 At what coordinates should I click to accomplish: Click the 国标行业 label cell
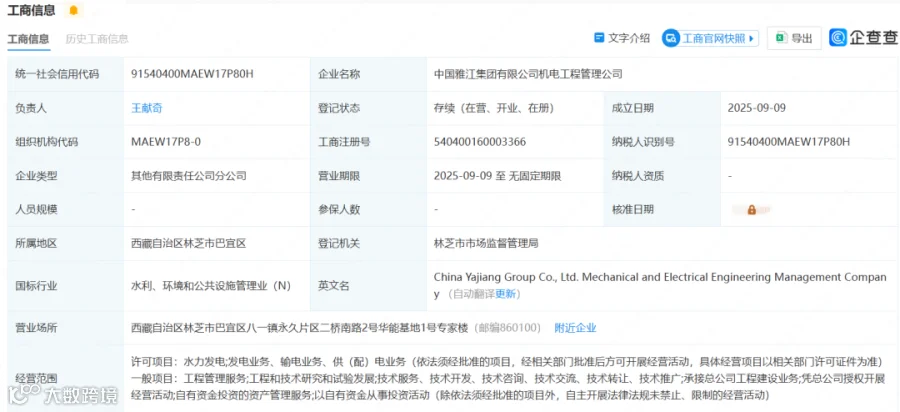[65, 286]
